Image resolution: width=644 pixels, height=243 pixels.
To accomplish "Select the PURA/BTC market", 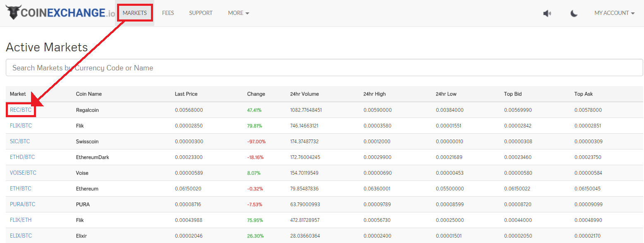I will (22, 205).
